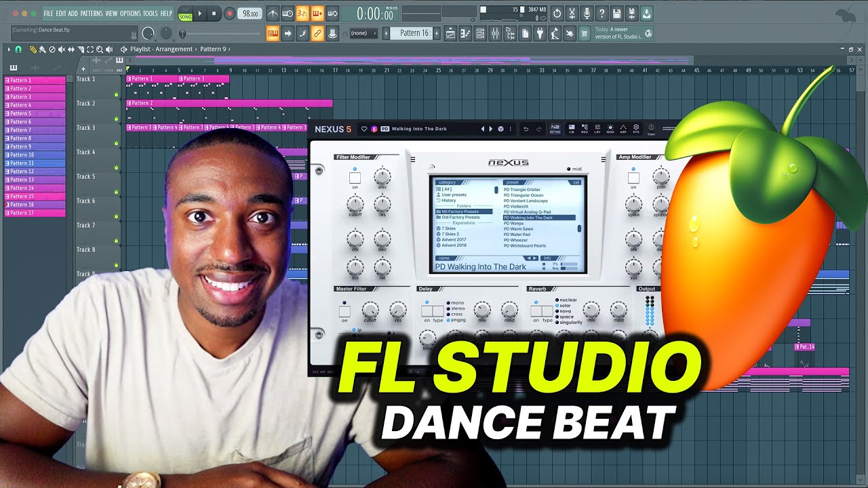The width and height of the screenshot is (868, 488).
Task: Toggle Nexus Reverb on switch
Action: [x=536, y=311]
